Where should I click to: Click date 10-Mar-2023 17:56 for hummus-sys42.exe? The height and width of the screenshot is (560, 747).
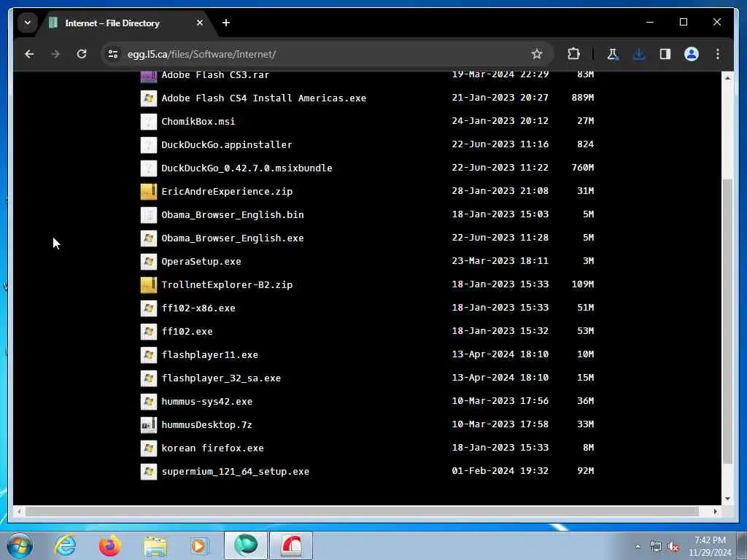[500, 401]
